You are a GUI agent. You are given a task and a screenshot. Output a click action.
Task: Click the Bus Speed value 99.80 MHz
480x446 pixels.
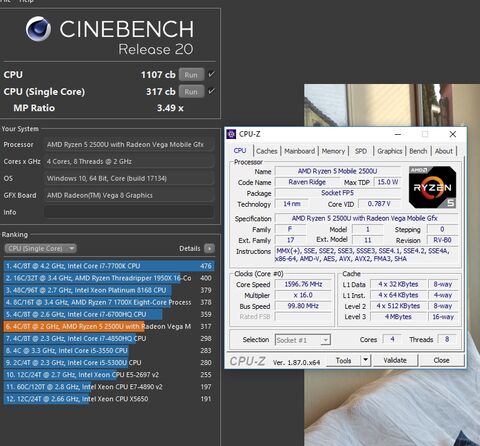click(x=303, y=306)
